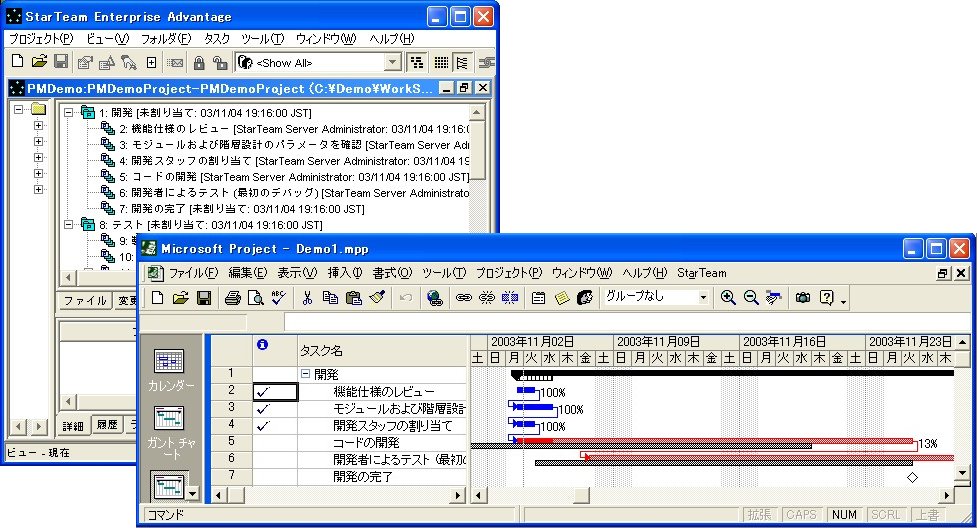Click the Go To Selected Task icon
This screenshot has width=977, height=528.
(x=774, y=298)
